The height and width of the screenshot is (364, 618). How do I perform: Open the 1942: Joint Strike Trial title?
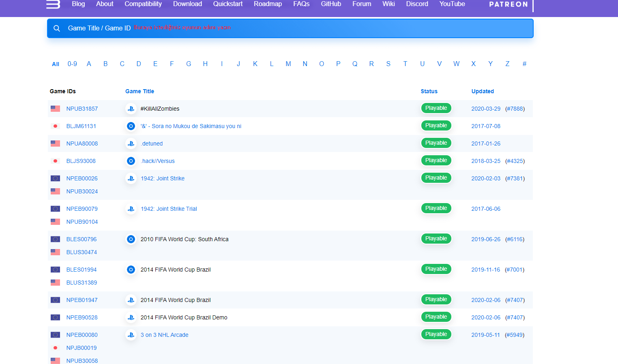click(169, 209)
